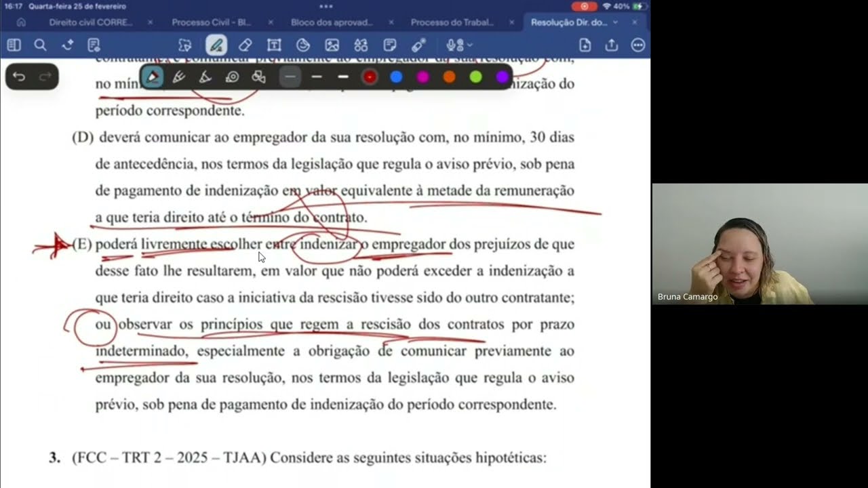Select the Laser pointer tool

[x=418, y=45]
